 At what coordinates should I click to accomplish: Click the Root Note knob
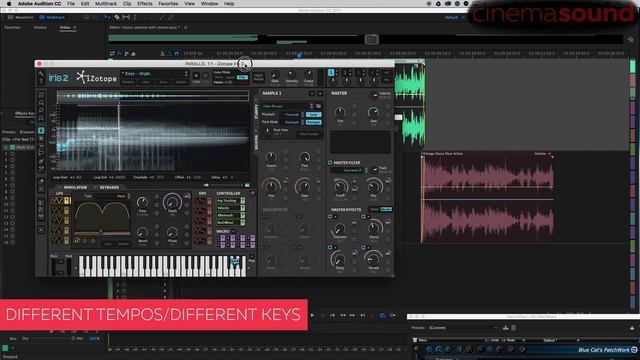tap(268, 131)
